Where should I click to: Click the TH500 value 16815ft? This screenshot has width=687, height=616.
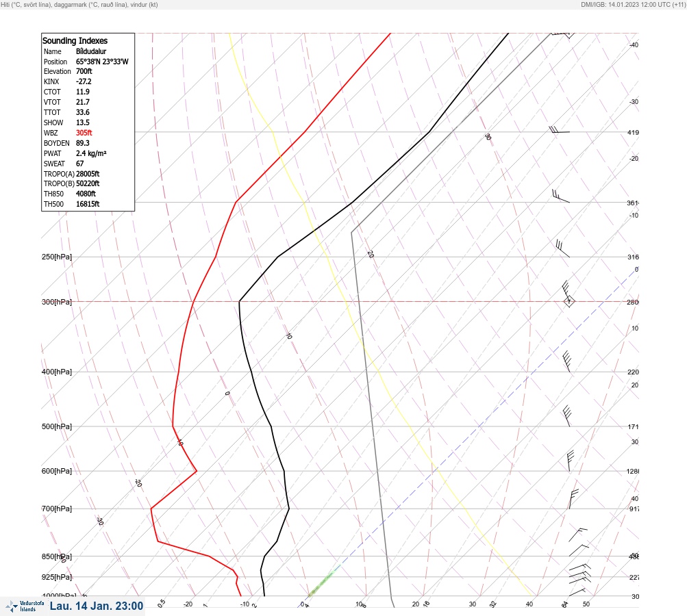[x=88, y=204]
